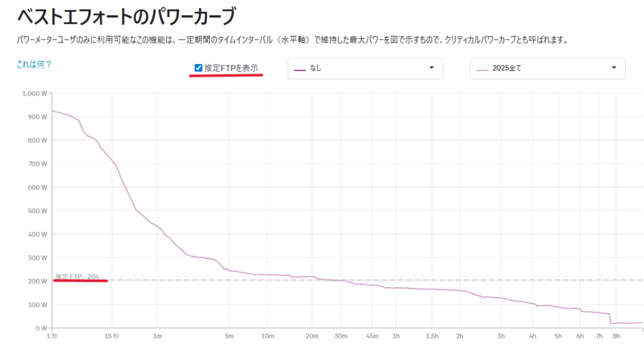Click the 500 W power axis label
644x350 pixels.
pyautogui.click(x=39, y=211)
